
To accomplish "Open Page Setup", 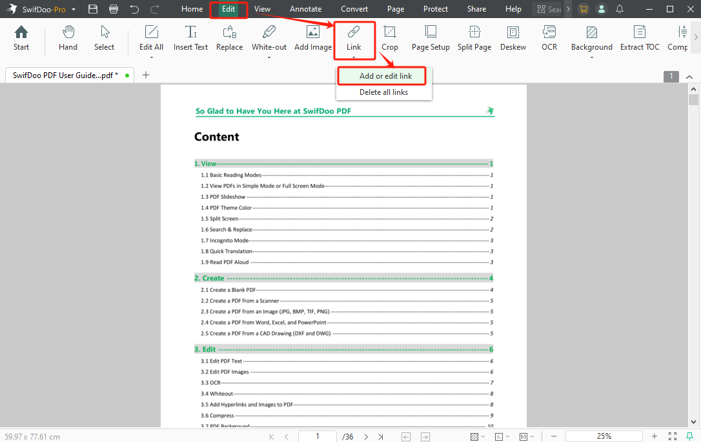I will 431,38.
